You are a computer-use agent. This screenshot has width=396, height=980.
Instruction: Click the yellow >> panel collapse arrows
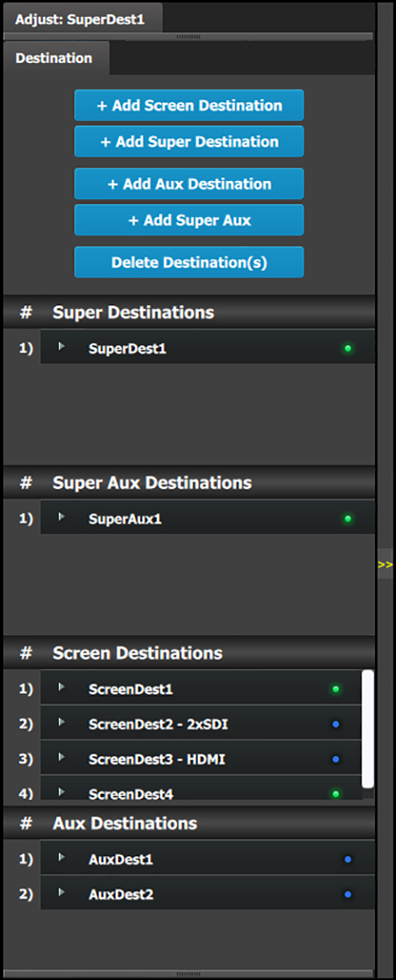(x=385, y=564)
